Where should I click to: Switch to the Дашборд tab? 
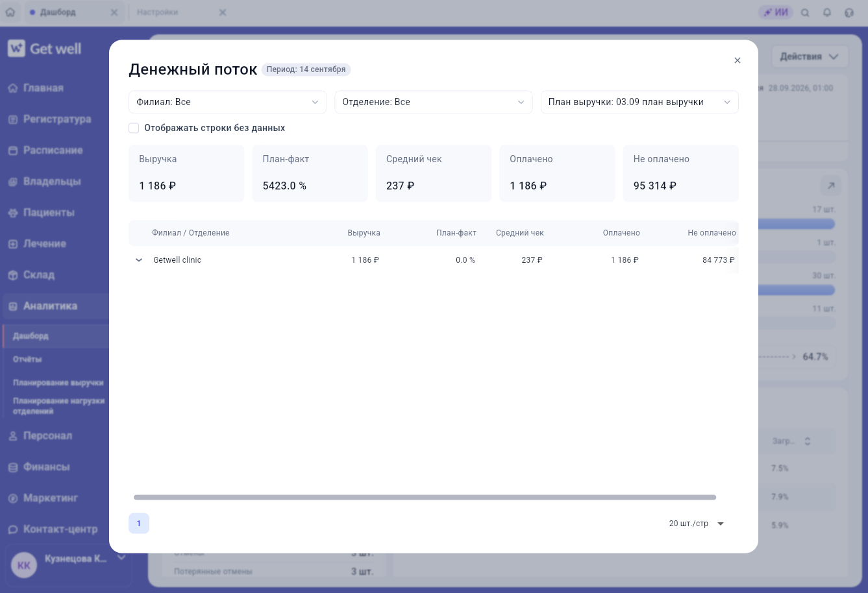[x=58, y=12]
